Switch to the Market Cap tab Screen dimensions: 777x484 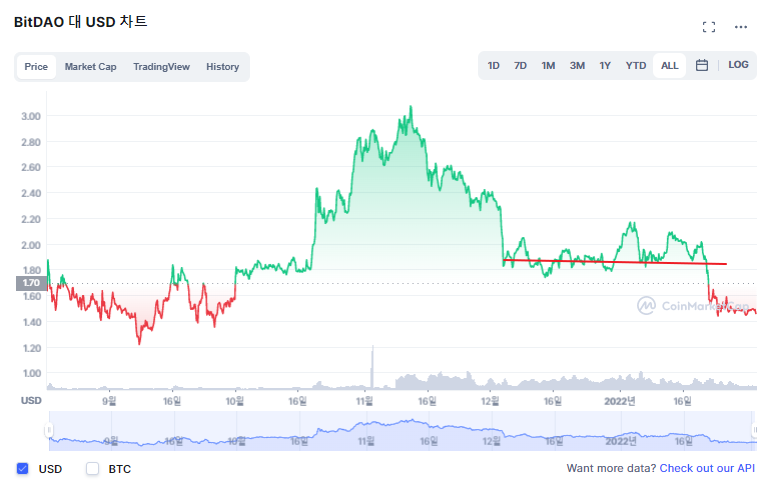coord(90,66)
